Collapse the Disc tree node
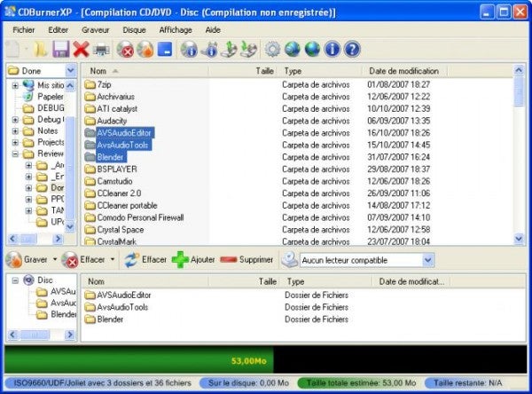The width and height of the screenshot is (532, 394). (15, 280)
